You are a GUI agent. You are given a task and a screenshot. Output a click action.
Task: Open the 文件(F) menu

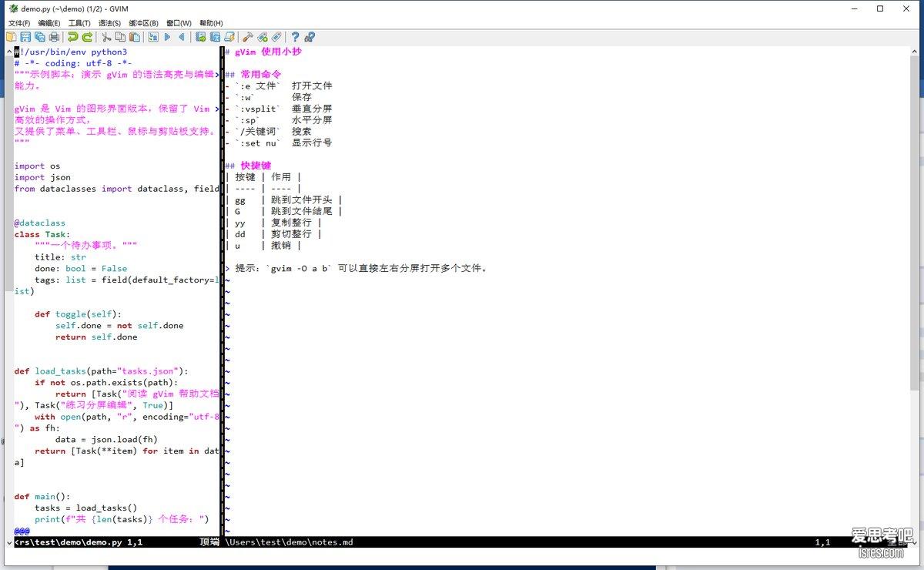(19, 23)
